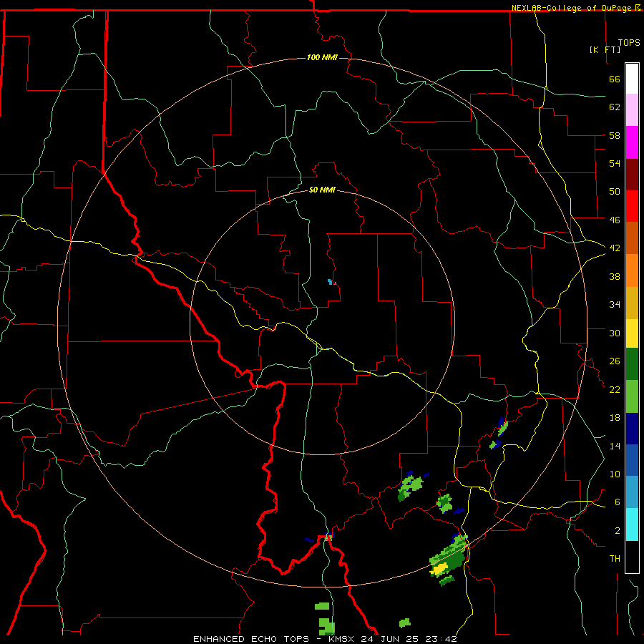This screenshot has width=644, height=644.
Task: Click the magenta 58 kft legend swatch
Action: pyautogui.click(x=632, y=142)
